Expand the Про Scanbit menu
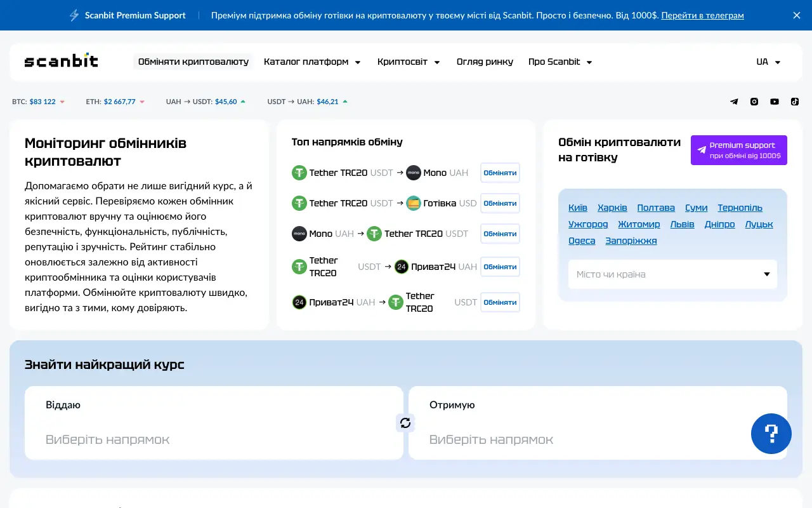Screen dimensions: 812x508 [x=560, y=62]
